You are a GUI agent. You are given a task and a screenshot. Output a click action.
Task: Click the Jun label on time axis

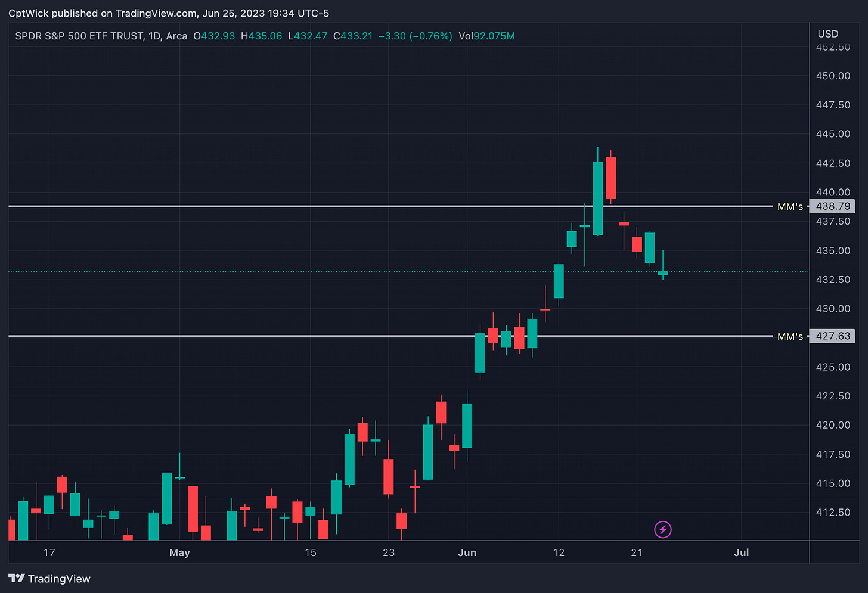point(467,552)
